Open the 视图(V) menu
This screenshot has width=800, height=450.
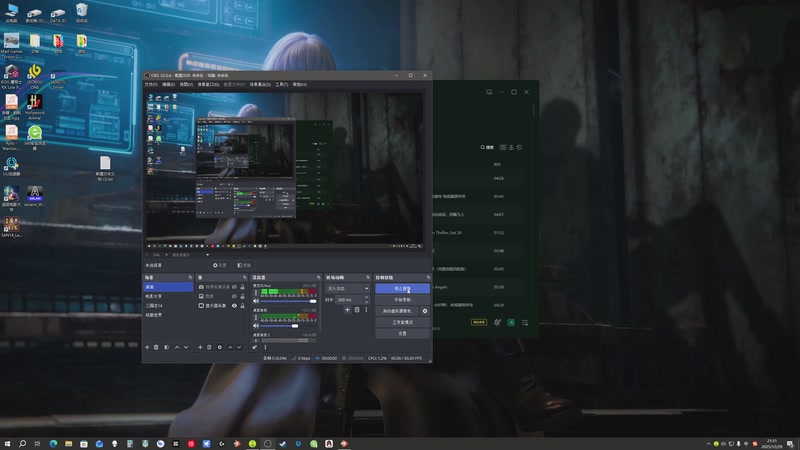coord(186,84)
